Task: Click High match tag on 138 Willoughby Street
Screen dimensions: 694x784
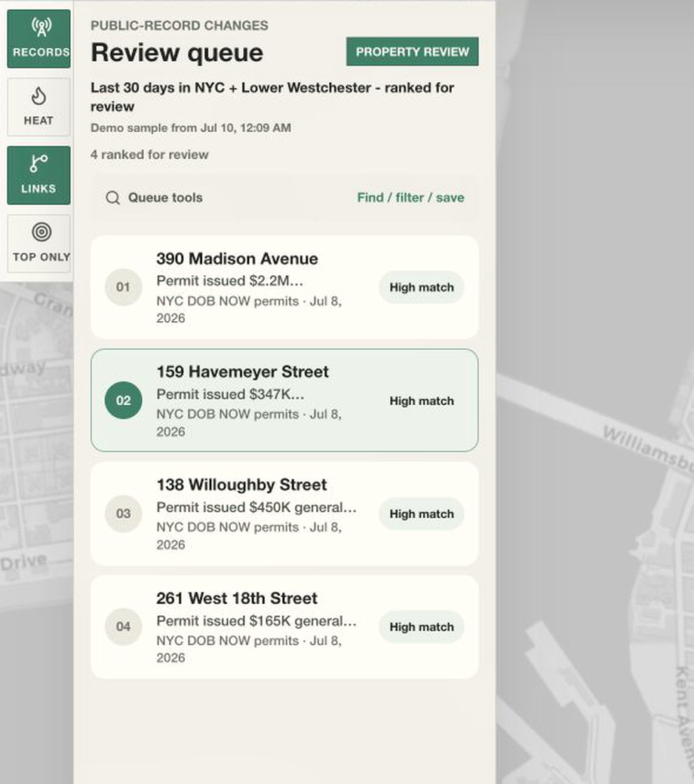Action: (x=422, y=514)
